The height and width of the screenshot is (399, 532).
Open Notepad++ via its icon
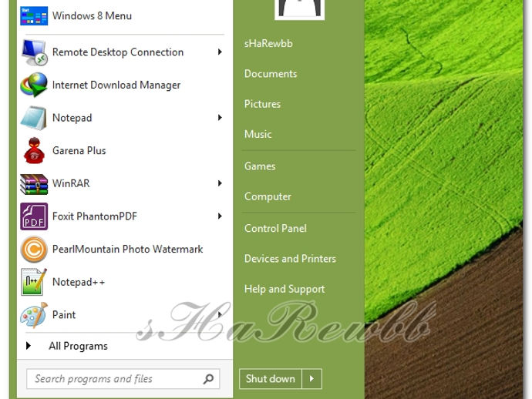pyautogui.click(x=34, y=282)
